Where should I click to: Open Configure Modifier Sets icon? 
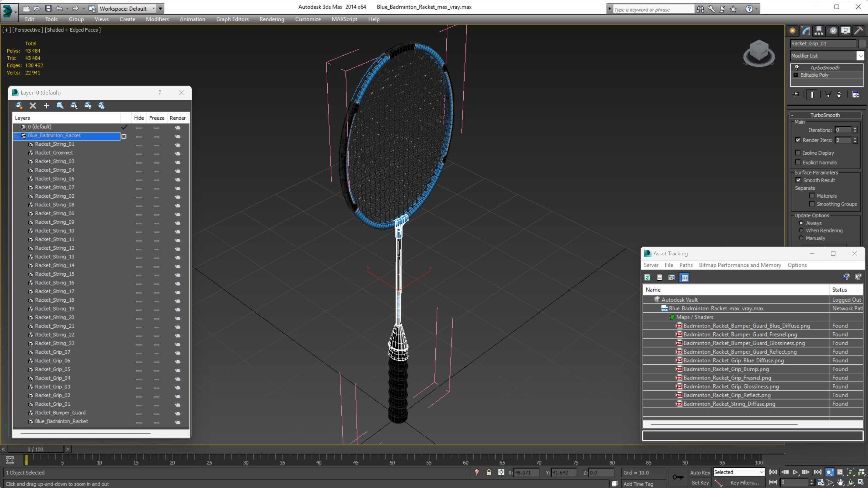[855, 94]
